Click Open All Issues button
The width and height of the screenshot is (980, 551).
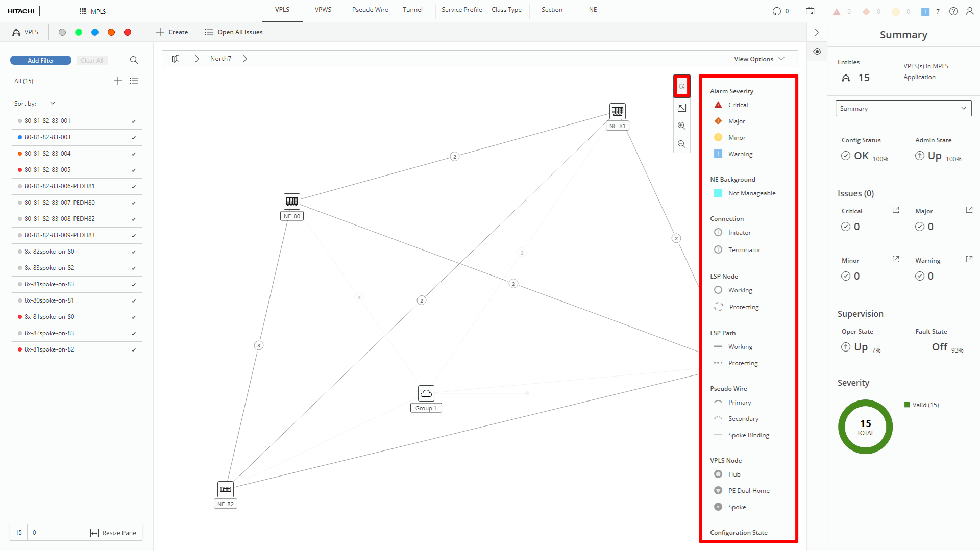234,32
